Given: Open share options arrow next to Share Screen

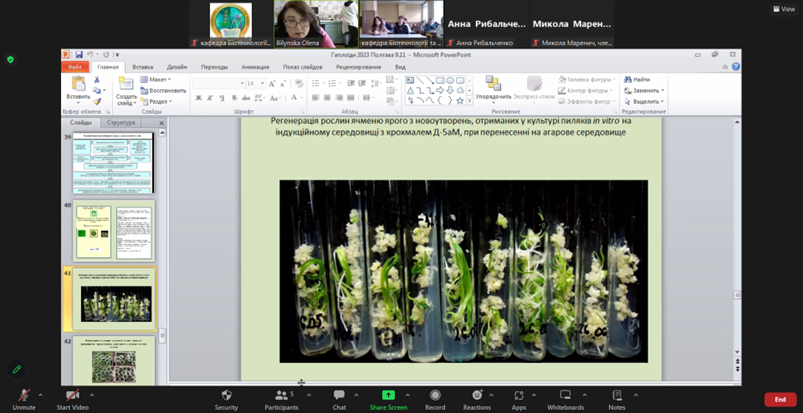Looking at the screenshot, I should click(408, 395).
